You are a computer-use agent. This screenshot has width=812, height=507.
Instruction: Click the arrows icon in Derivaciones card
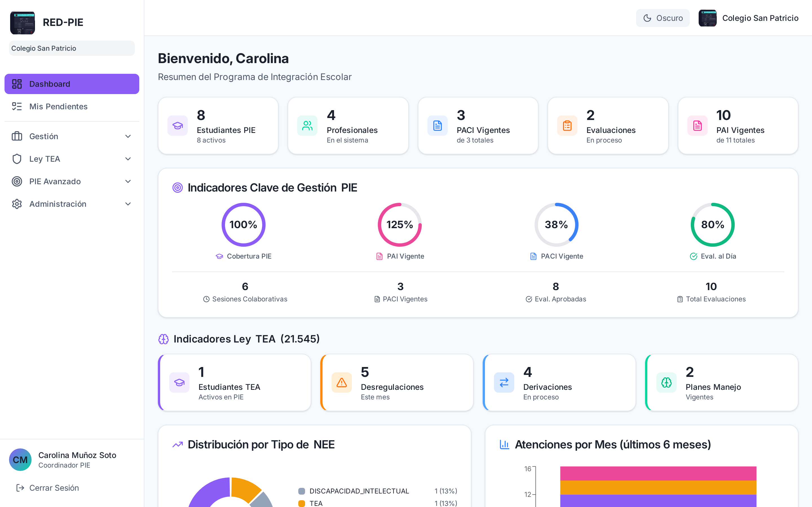point(504,383)
